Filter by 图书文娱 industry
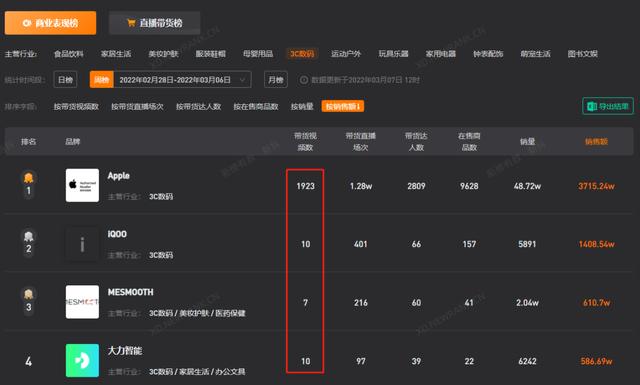 click(x=582, y=54)
